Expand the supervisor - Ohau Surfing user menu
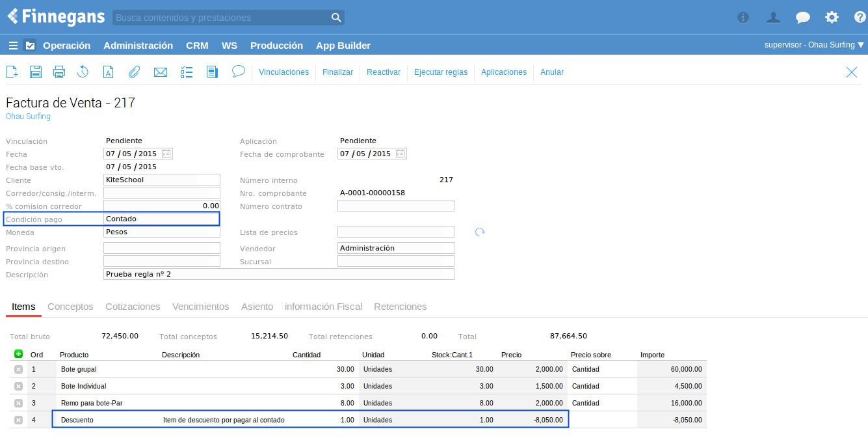The image size is (868, 440). (x=814, y=46)
